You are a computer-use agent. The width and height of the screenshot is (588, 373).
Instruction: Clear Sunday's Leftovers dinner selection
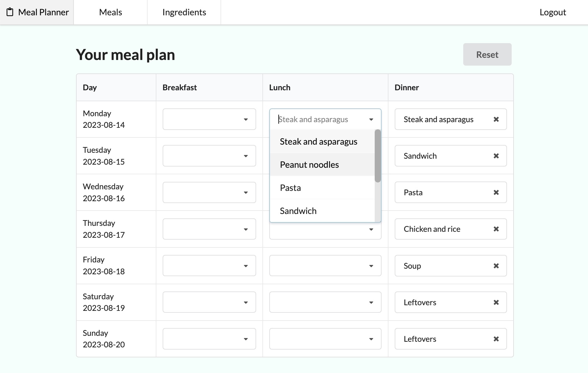(496, 339)
